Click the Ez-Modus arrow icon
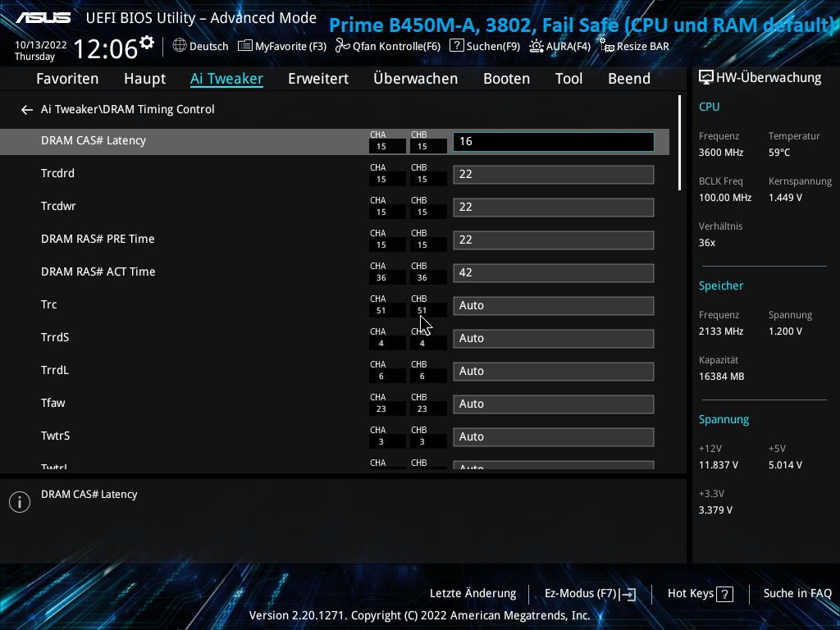 (x=628, y=594)
